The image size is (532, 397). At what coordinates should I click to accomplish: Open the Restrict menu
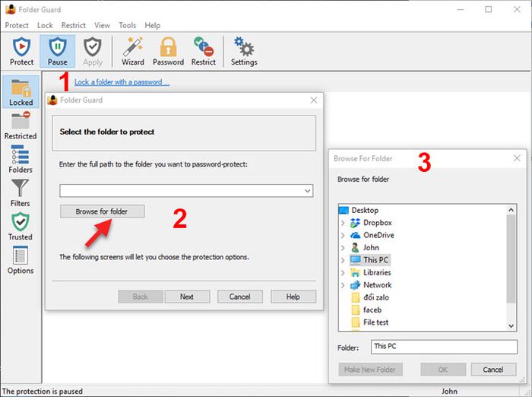coord(73,25)
